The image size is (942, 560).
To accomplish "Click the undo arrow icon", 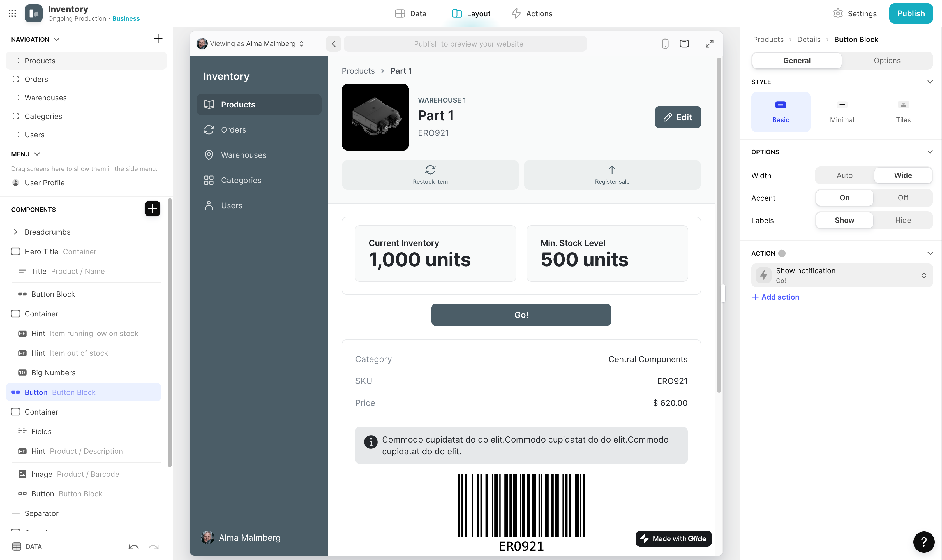I will click(133, 547).
